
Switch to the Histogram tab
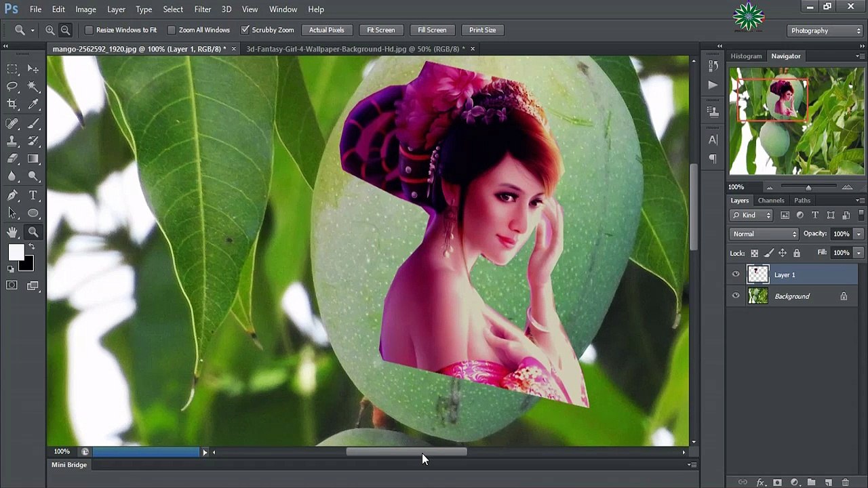[x=746, y=56]
